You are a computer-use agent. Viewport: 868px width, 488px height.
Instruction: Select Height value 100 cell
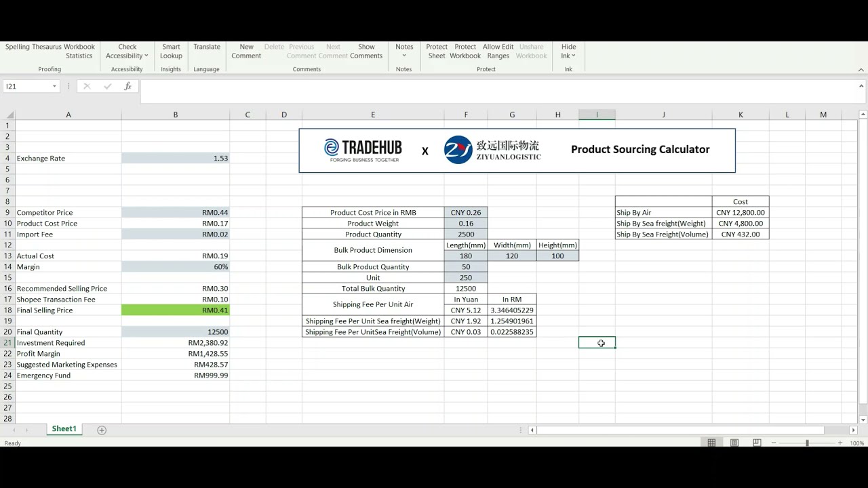(x=557, y=256)
